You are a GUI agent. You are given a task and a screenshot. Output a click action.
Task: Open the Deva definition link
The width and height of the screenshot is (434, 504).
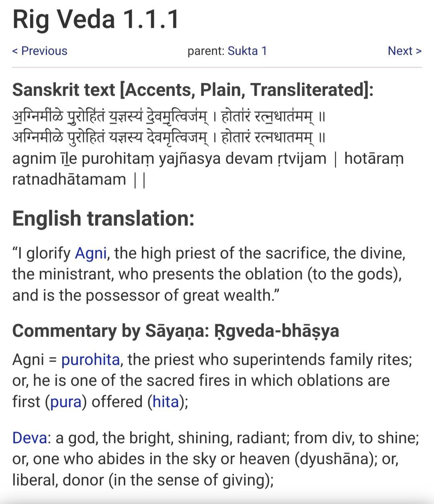point(30,438)
